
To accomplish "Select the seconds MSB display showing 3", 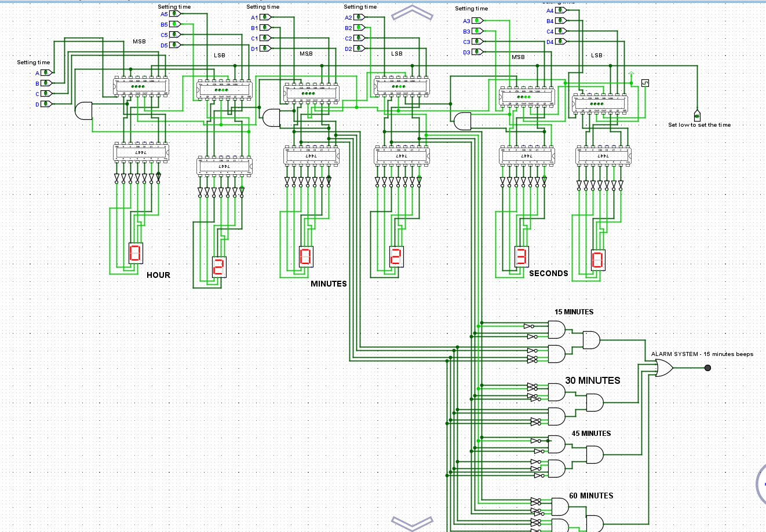I will [x=521, y=256].
